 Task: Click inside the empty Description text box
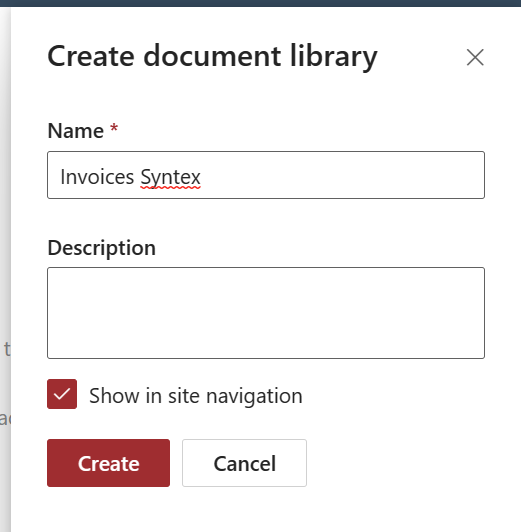click(266, 313)
